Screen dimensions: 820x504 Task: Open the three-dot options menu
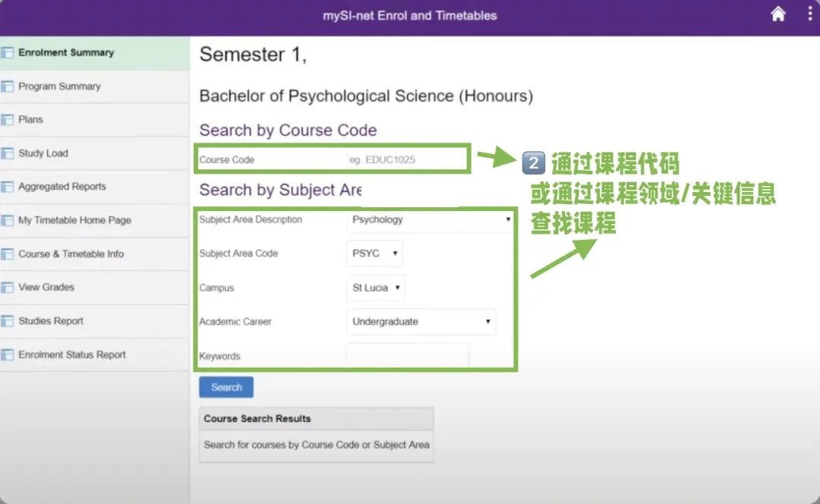tap(809, 14)
